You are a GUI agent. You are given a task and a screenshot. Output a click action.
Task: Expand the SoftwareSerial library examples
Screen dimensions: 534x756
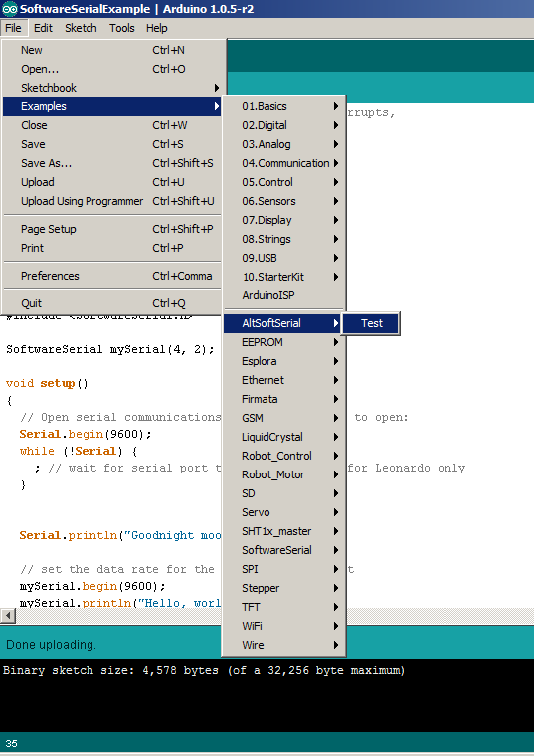(x=284, y=550)
